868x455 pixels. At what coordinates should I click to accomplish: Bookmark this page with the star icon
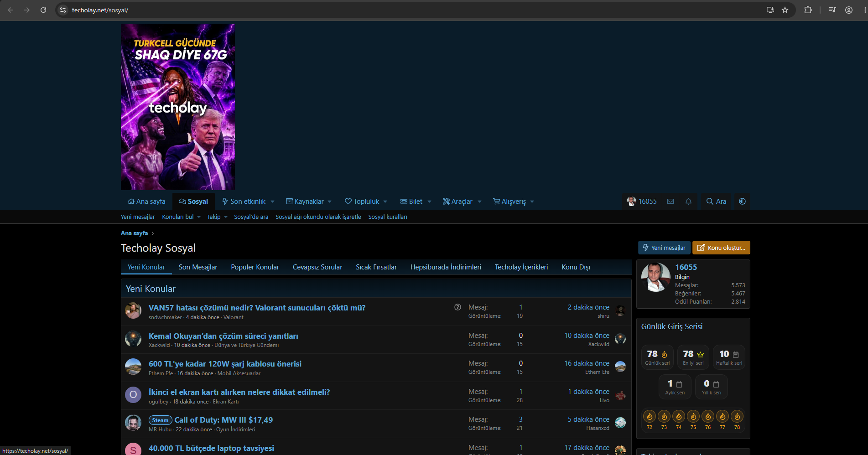click(x=785, y=10)
